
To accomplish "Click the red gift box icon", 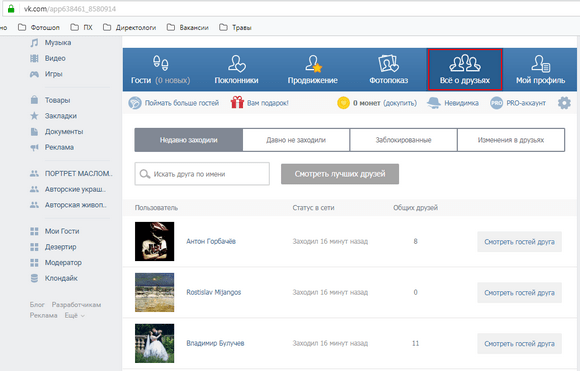I will click(x=237, y=102).
